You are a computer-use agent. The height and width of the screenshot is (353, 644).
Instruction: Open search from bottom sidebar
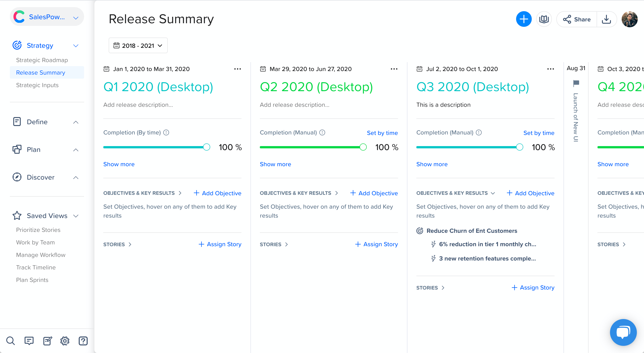tap(11, 340)
